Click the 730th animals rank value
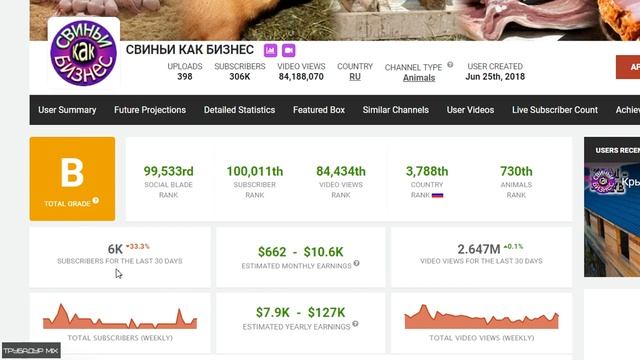 click(516, 171)
